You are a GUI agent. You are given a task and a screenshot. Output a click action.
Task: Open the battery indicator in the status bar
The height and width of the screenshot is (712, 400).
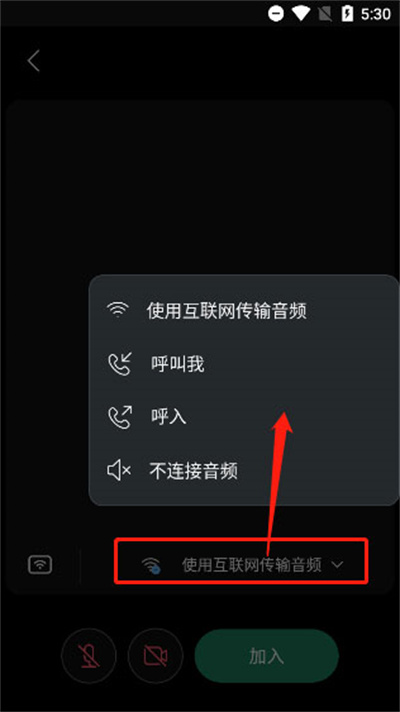(x=347, y=14)
